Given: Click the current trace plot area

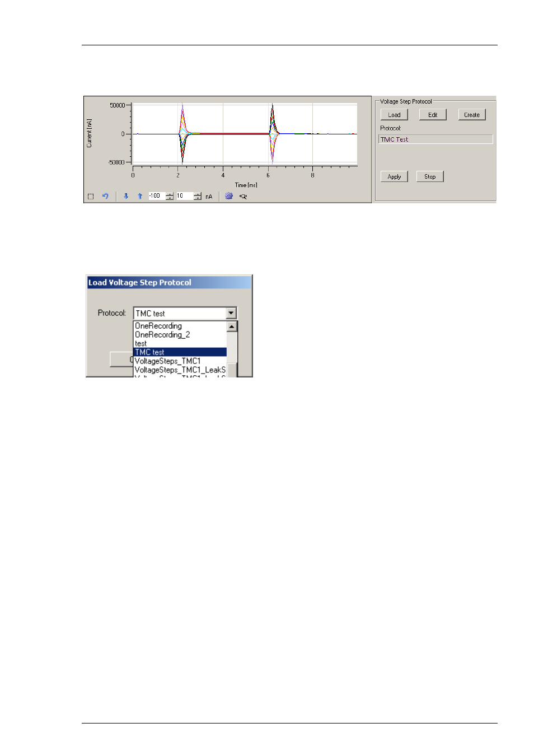Looking at the screenshot, I should point(245,134).
